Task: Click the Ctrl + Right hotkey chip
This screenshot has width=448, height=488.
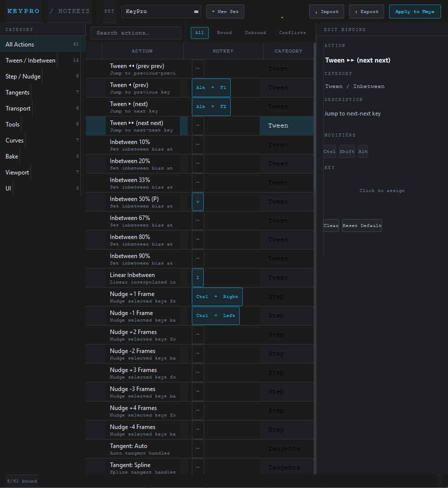Action: click(x=217, y=297)
